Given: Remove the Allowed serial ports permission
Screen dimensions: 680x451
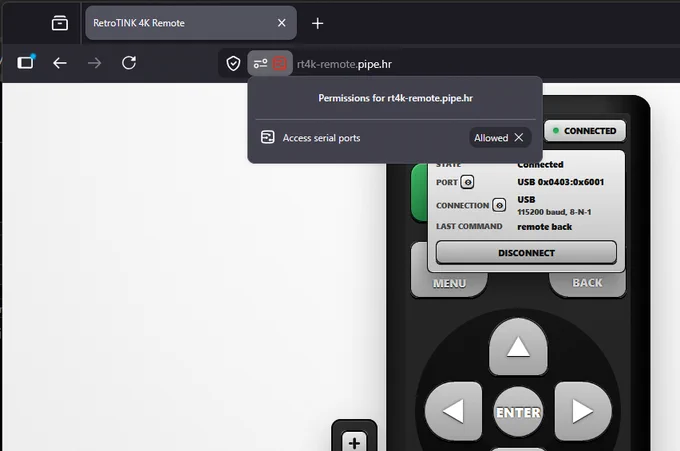Looking at the screenshot, I should 519,137.
